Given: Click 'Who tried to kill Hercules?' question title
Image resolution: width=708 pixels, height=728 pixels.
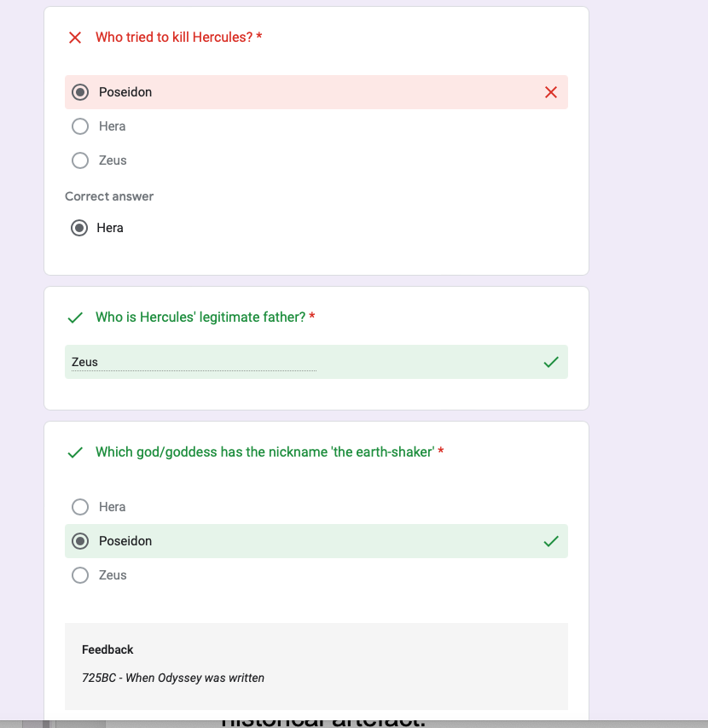Looking at the screenshot, I should [174, 38].
